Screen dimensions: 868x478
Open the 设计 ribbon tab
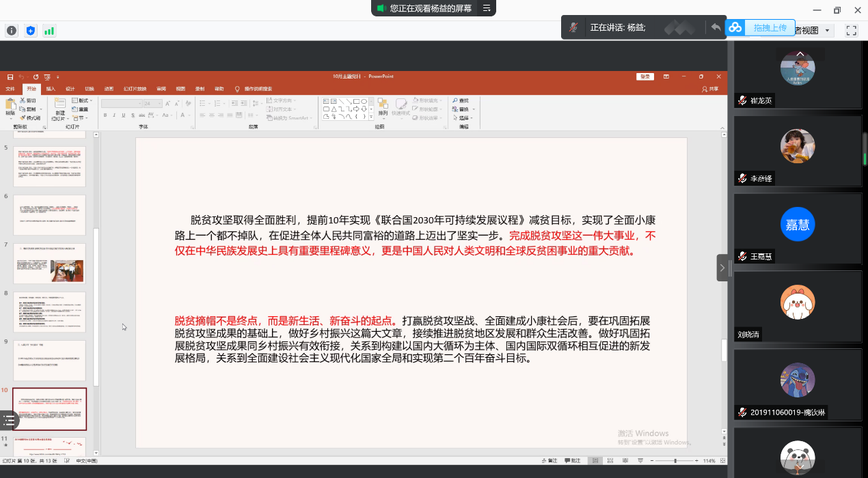70,89
